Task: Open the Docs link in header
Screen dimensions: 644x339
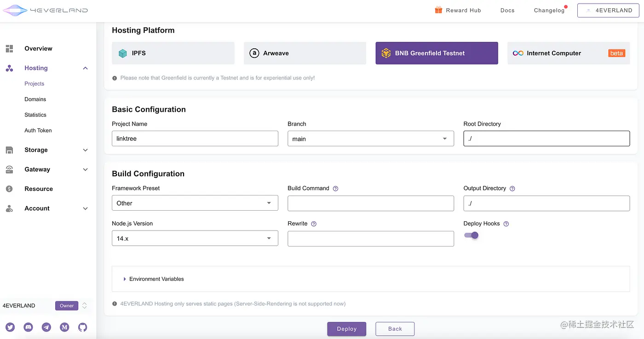Action: tap(507, 10)
